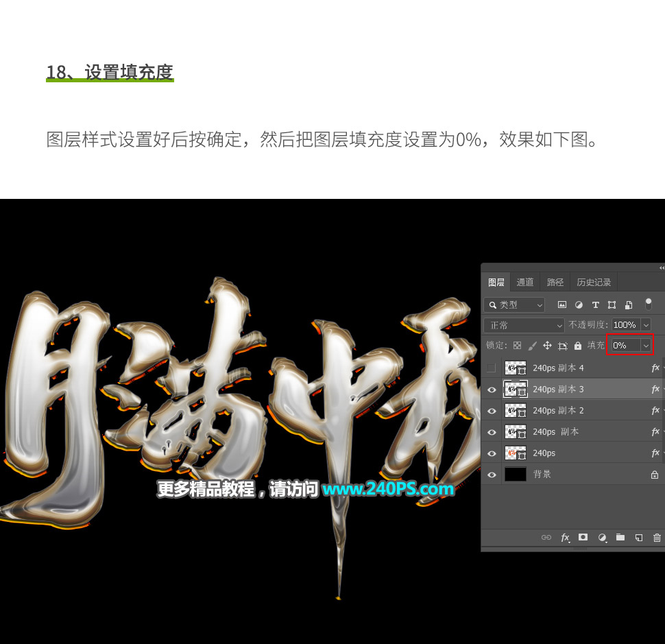Open the blend mode dropdown showing 正常
Image resolution: width=665 pixels, height=644 pixels.
523,324
